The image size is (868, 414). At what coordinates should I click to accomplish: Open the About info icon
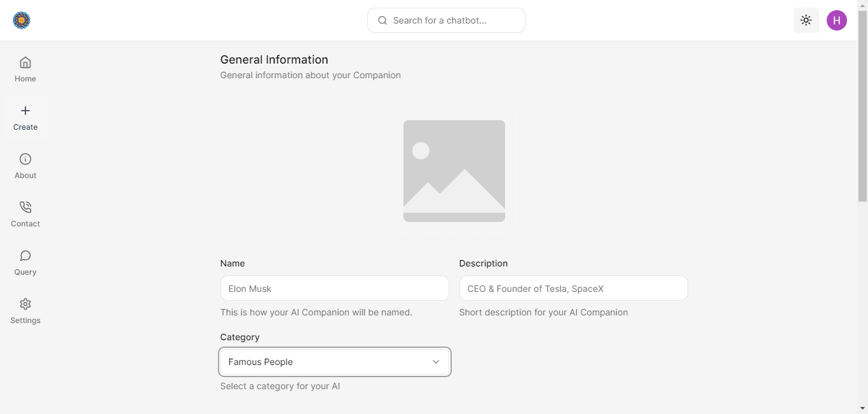[x=25, y=159]
